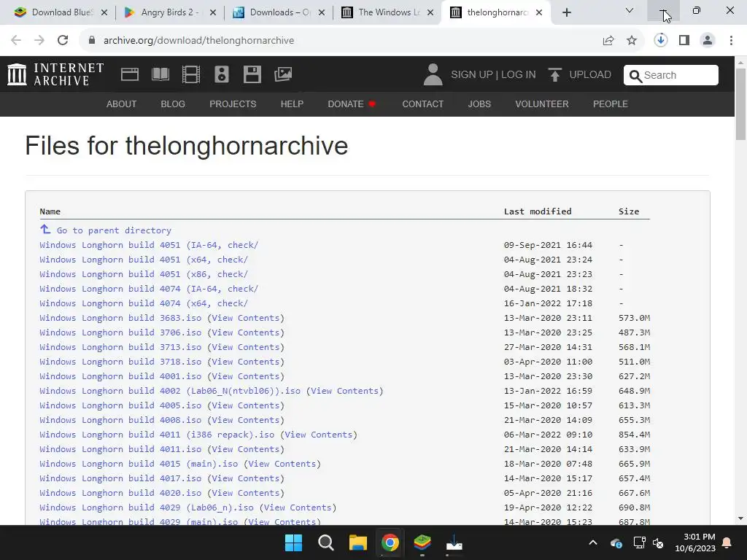The width and height of the screenshot is (747, 560).
Task: Open Chrome tab search chevron
Action: click(630, 10)
